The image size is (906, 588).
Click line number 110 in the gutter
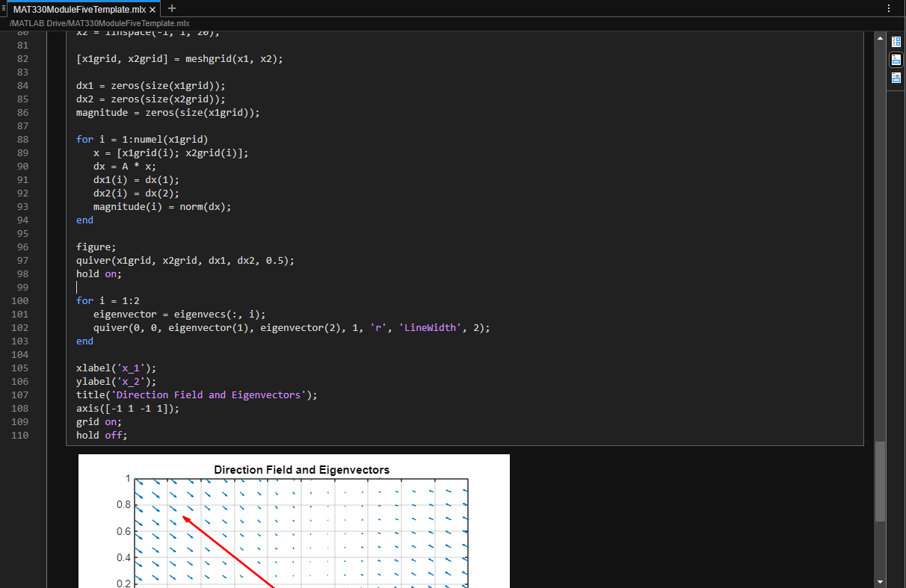20,436
